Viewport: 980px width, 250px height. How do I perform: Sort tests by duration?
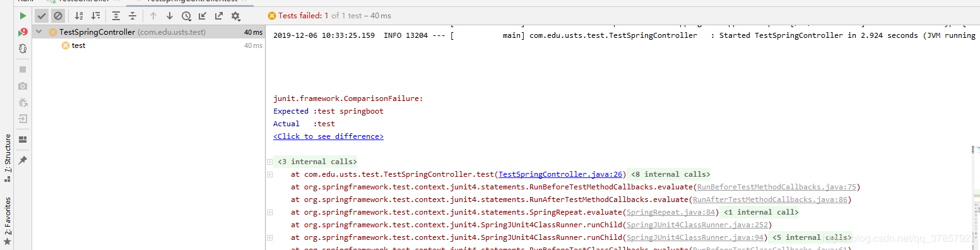pos(95,16)
